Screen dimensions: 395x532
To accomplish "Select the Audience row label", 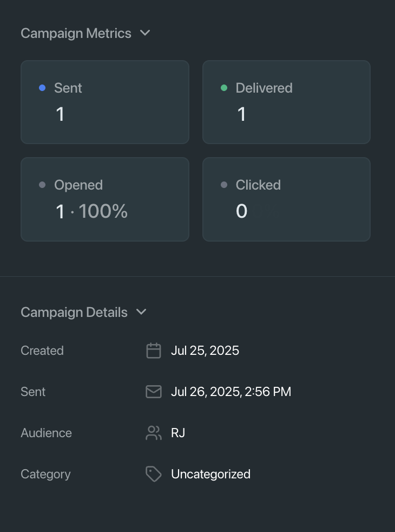I will (x=46, y=433).
